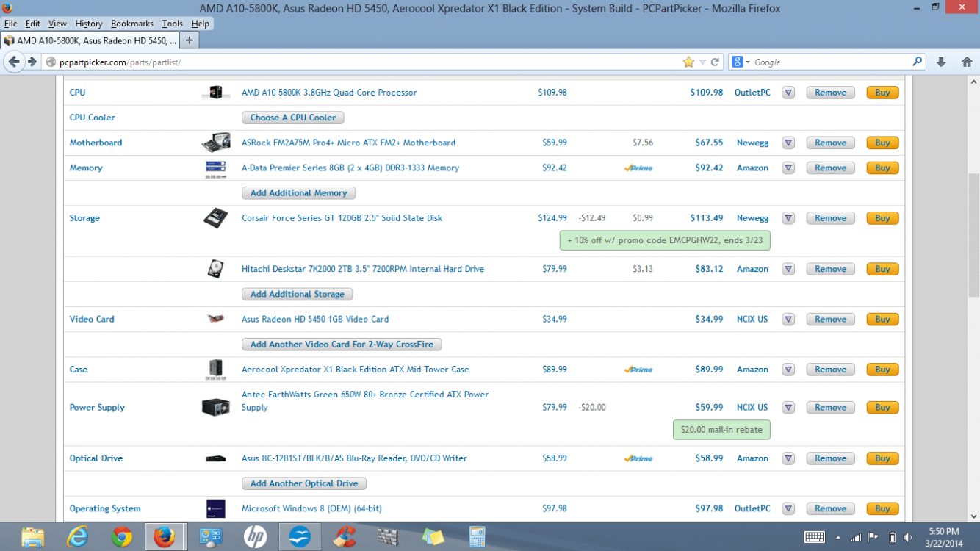Open File Explorer from taskbar
Viewport: 980px width, 551px height.
coord(33,537)
